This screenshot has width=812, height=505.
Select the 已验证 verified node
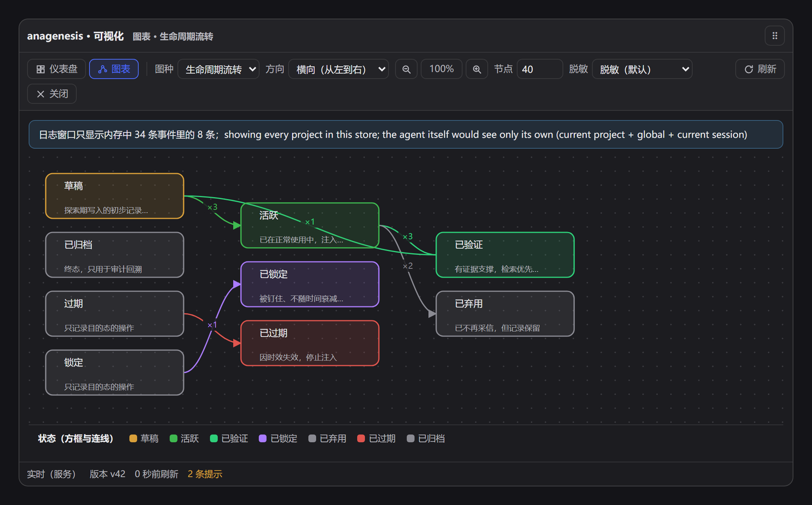click(x=505, y=255)
